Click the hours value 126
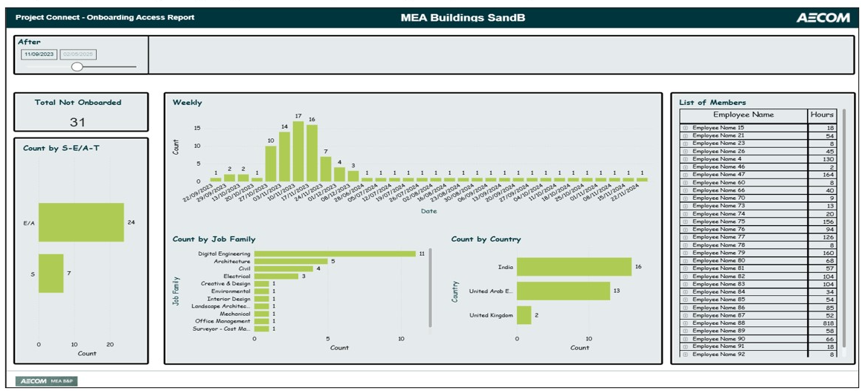The height and width of the screenshot is (391, 868). [828, 236]
